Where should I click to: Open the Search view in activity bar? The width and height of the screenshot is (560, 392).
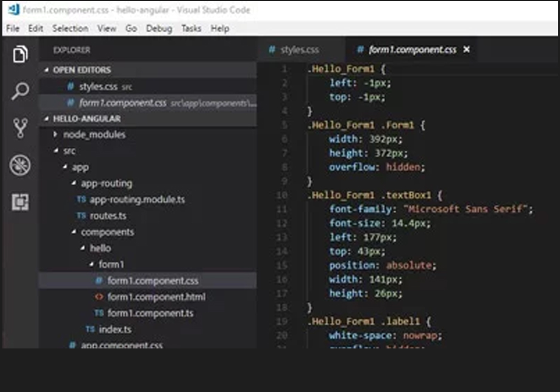[20, 91]
